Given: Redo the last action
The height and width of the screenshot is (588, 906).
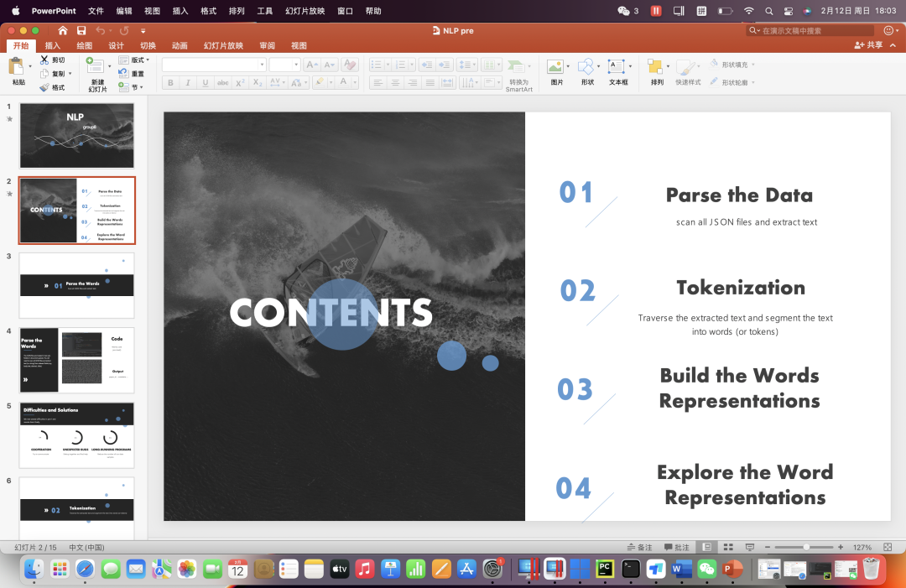Looking at the screenshot, I should point(124,30).
